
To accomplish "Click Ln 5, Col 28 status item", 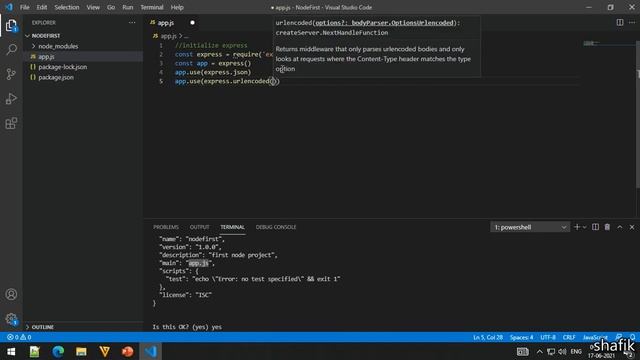I will [488, 337].
